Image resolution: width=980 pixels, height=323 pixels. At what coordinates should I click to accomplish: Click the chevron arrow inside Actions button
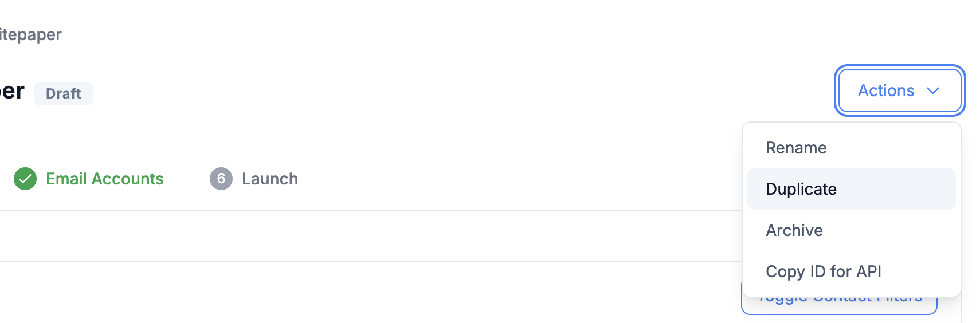pyautogui.click(x=933, y=91)
